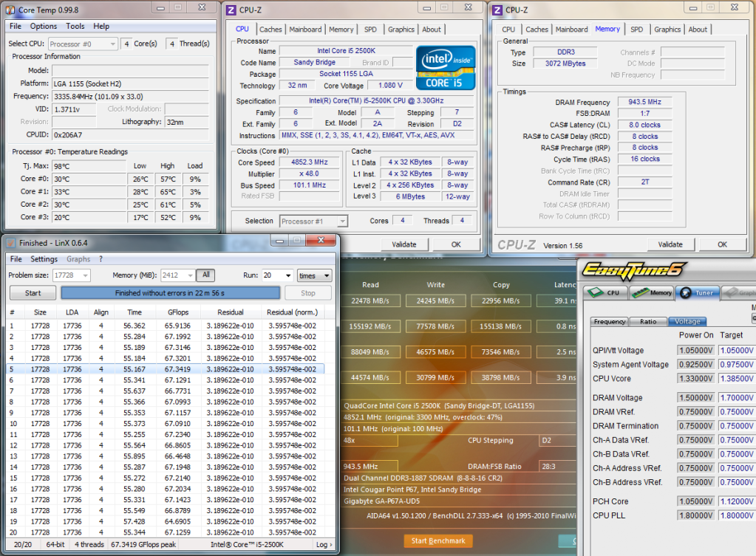Click the Intel Core i5 logo badge

pos(446,68)
